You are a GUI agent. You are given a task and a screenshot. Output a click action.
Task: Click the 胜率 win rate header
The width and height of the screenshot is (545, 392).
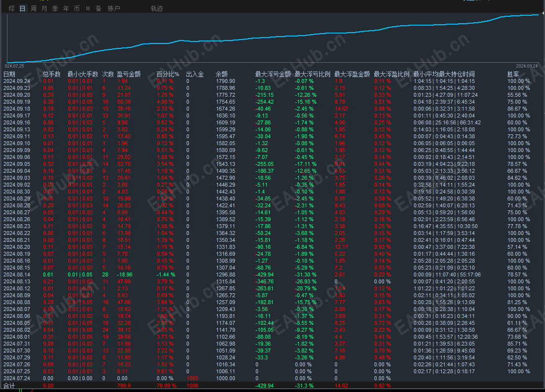pyautogui.click(x=513, y=74)
